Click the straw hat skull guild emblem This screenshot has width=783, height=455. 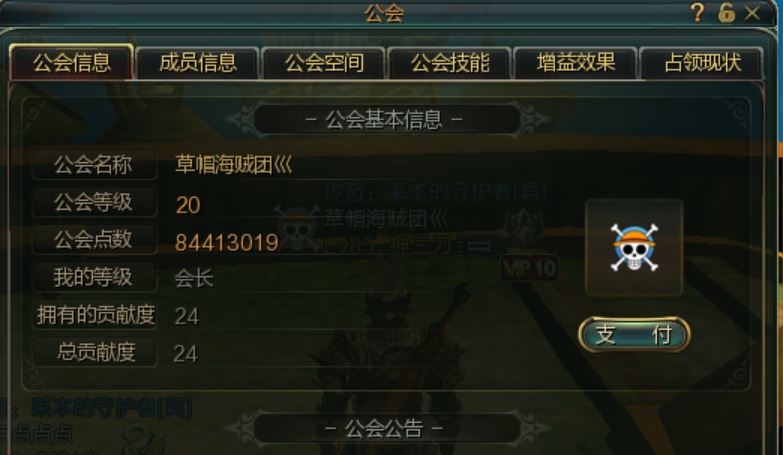pyautogui.click(x=634, y=247)
